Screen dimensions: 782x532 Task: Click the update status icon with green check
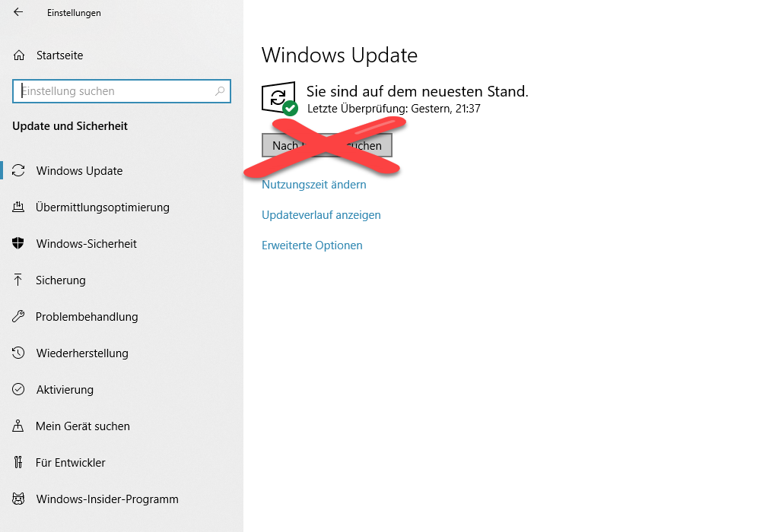pyautogui.click(x=280, y=98)
